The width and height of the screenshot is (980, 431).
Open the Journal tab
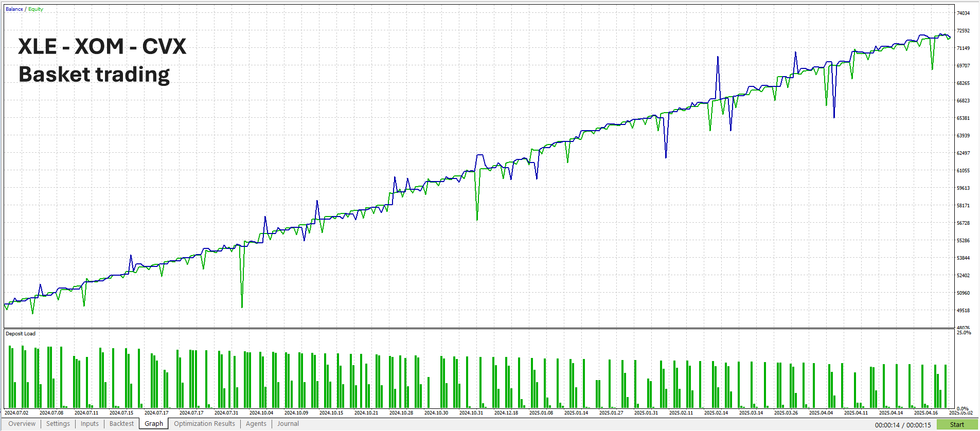[x=288, y=424]
